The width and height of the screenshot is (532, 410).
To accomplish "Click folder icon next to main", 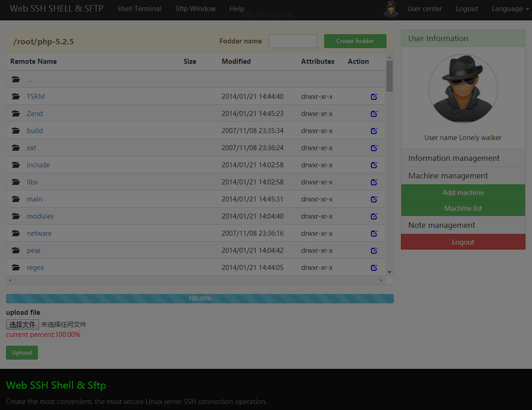I will [16, 199].
